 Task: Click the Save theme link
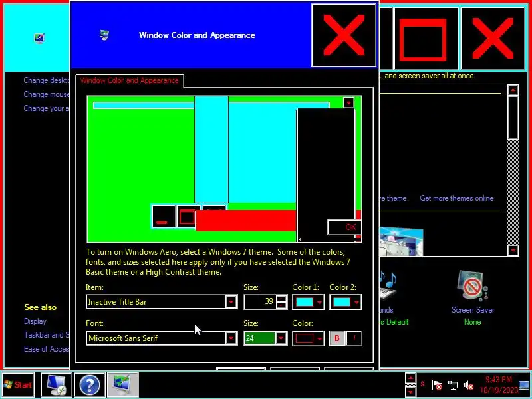tap(393, 198)
